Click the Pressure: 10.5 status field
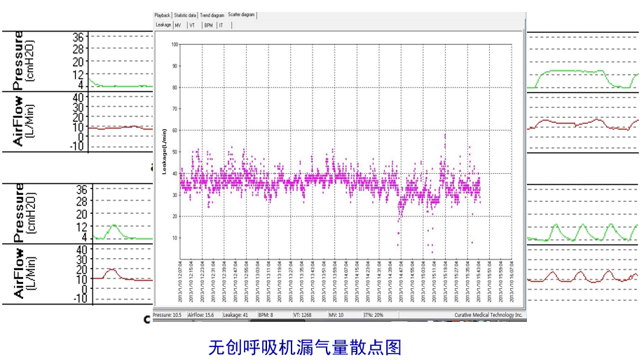Image resolution: width=644 pixels, height=364 pixels. click(x=169, y=316)
